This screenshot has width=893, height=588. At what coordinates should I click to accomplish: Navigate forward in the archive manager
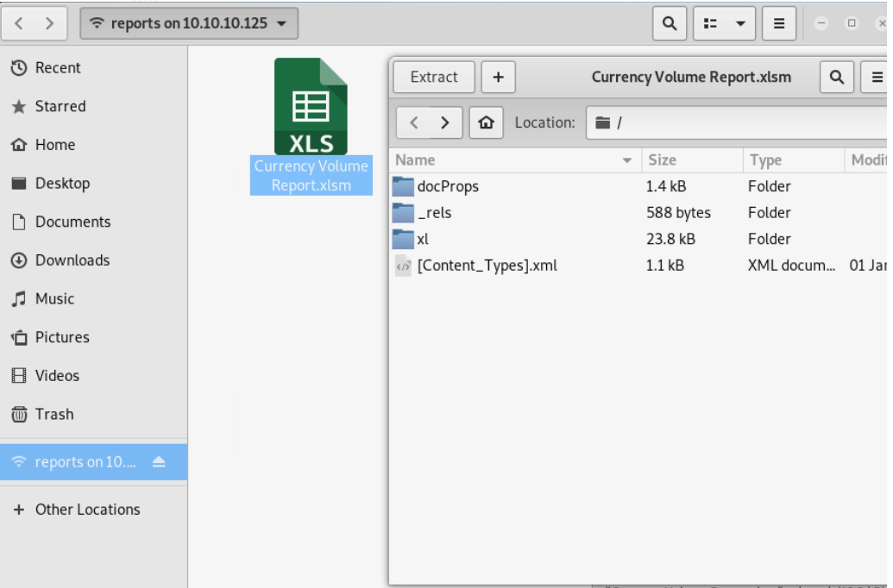tap(445, 123)
